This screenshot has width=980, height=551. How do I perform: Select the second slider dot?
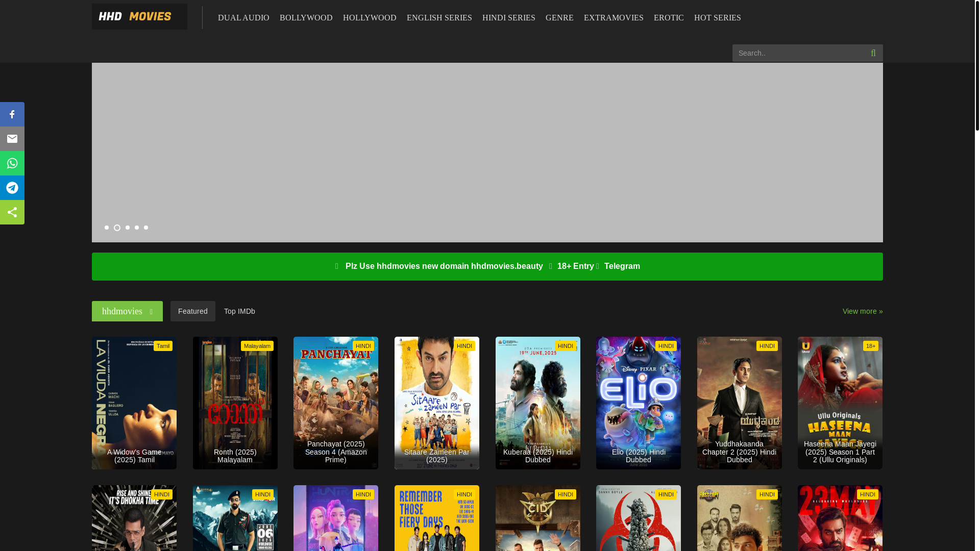click(117, 228)
